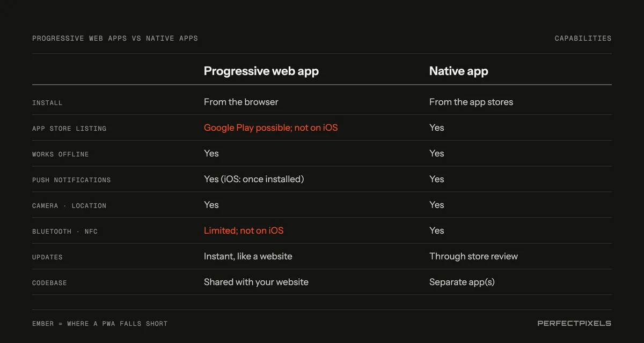This screenshot has height=343, width=644.
Task: Click the PWA 'Yes' in Works Offline row
Action: coord(211,153)
